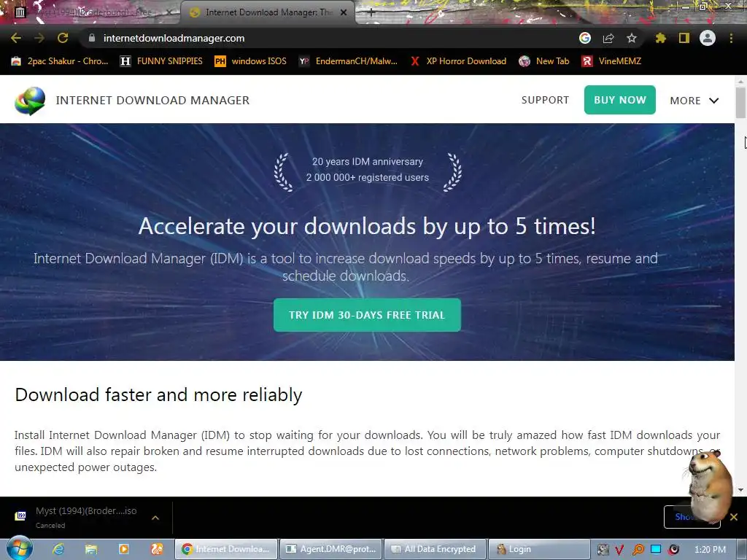View site security lock info
This screenshot has height=560, width=747.
click(92, 38)
